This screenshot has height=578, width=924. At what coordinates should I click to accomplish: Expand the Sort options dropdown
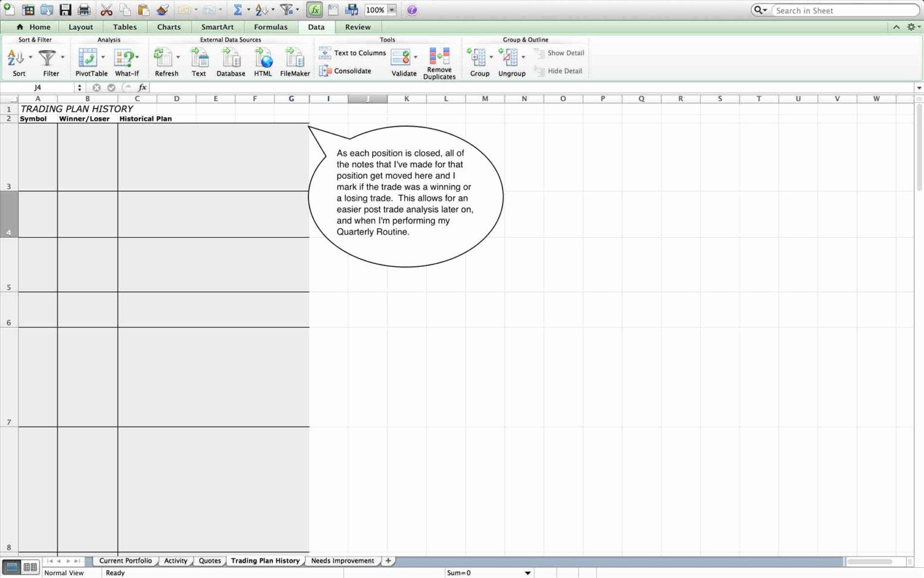pyautogui.click(x=30, y=57)
